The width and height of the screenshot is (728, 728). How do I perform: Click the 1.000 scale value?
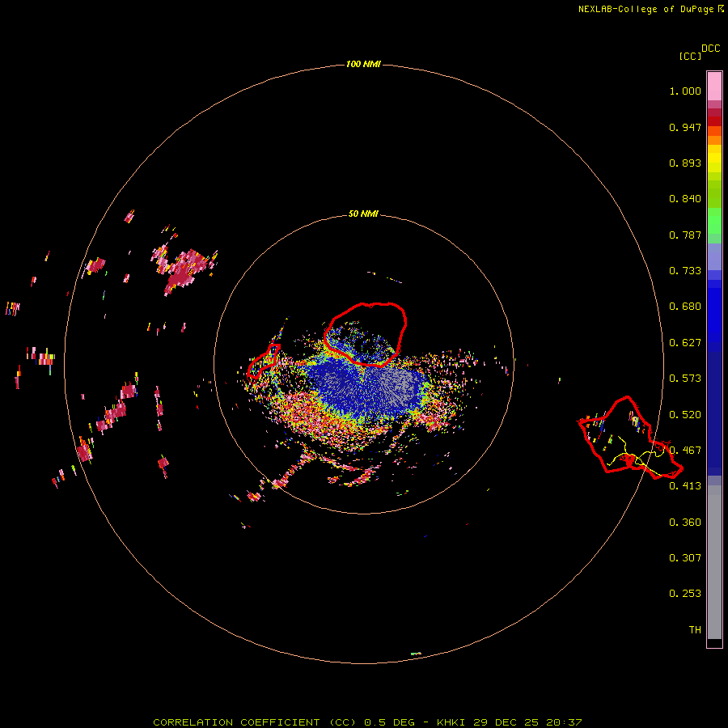685,91
